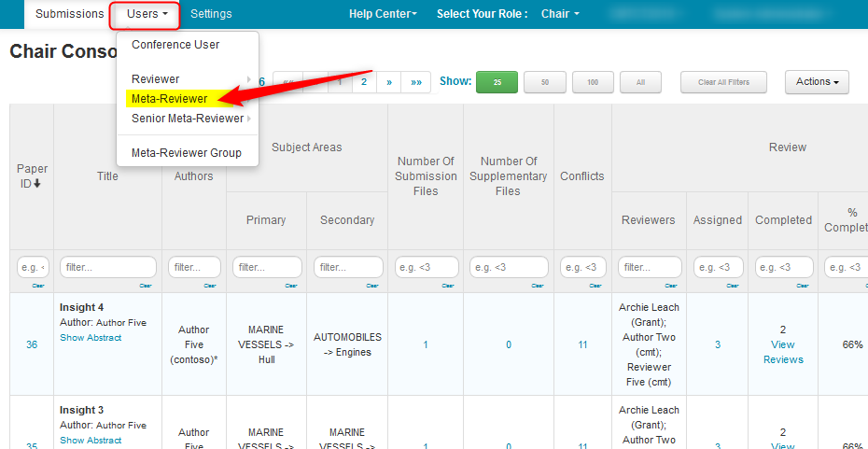Clear the Reviewers filter

coord(671,286)
